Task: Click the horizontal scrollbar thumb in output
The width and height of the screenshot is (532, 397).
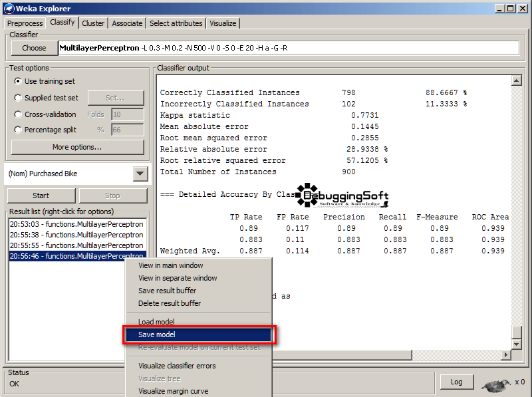Action: tap(342, 355)
